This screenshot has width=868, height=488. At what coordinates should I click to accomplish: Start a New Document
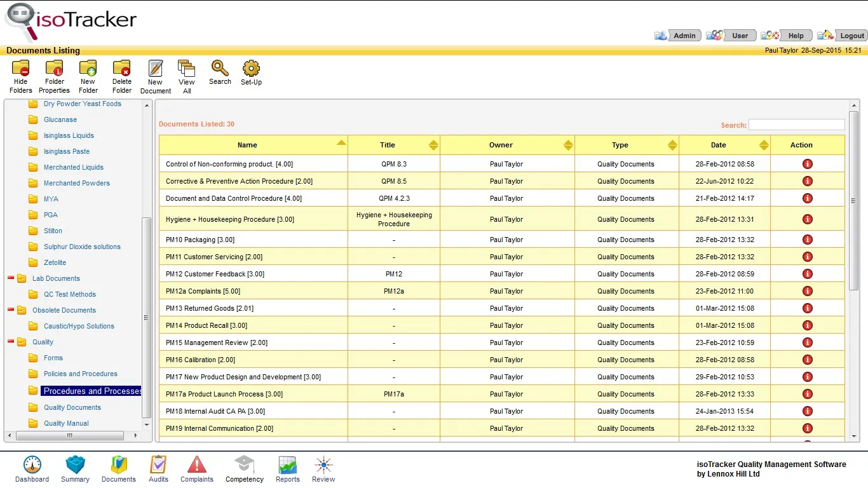155,75
